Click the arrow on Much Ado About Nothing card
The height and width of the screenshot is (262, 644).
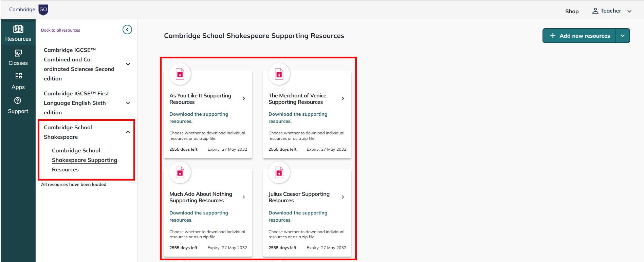pyautogui.click(x=244, y=197)
